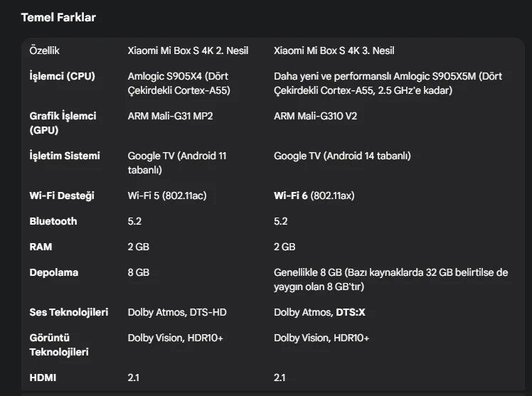The height and width of the screenshot is (396, 532).
Task: Click the "Temel Farklar" heading
Action: tap(58, 17)
